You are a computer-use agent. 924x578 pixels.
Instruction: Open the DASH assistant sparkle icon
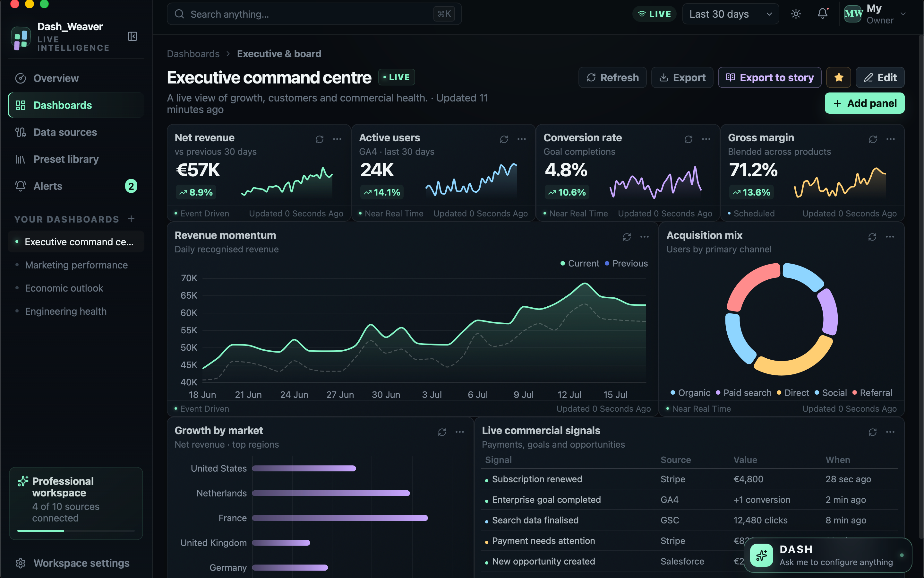pyautogui.click(x=761, y=555)
